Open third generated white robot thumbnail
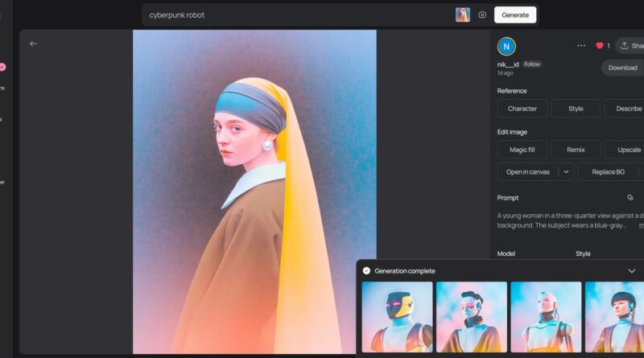 [x=546, y=317]
